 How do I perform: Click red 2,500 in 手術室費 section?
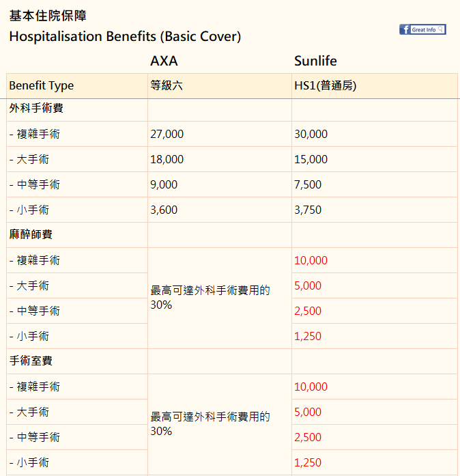[308, 437]
